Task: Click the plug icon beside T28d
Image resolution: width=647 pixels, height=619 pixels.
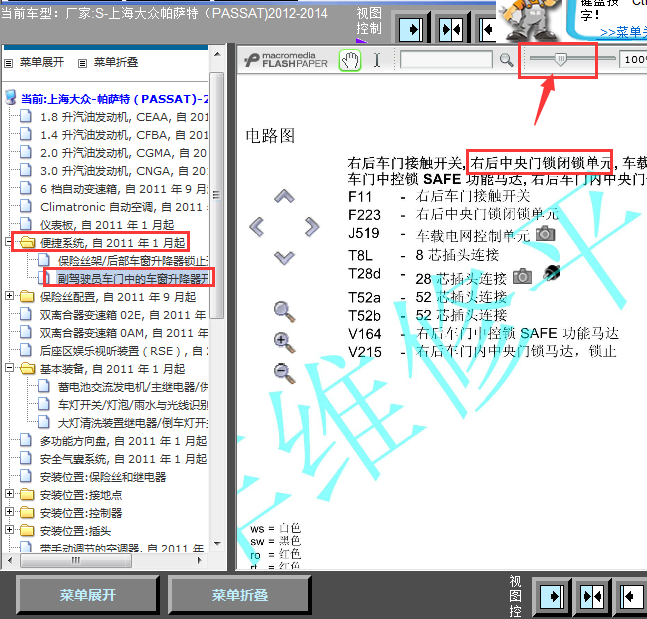Action: [x=552, y=273]
